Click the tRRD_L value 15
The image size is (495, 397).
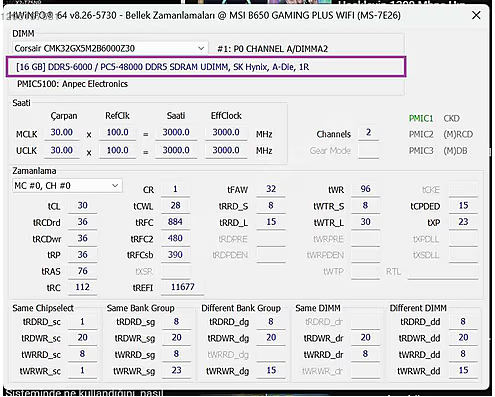coord(271,222)
